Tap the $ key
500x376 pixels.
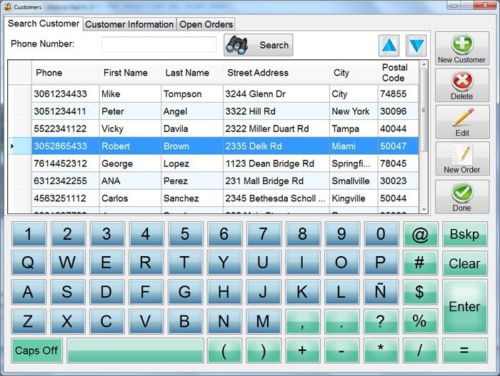[420, 292]
